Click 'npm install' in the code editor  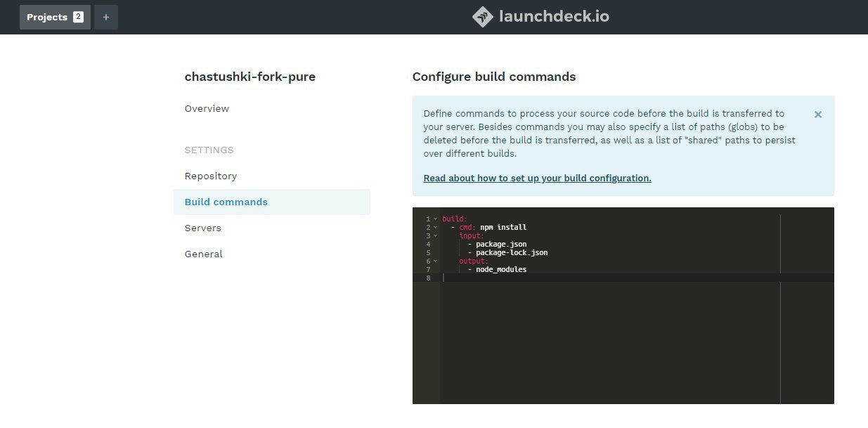pyautogui.click(x=503, y=228)
